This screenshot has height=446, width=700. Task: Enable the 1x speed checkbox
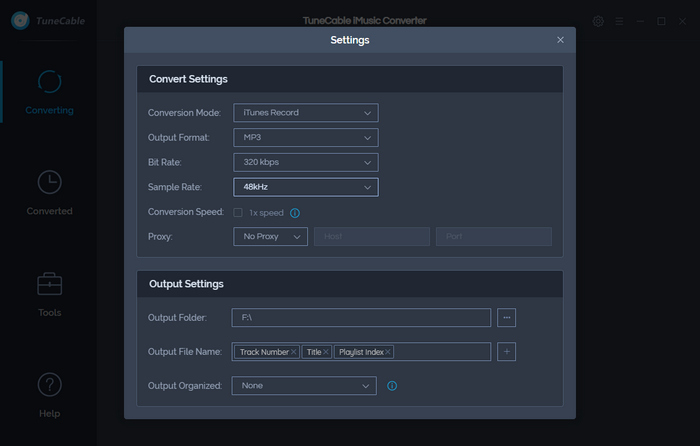238,213
